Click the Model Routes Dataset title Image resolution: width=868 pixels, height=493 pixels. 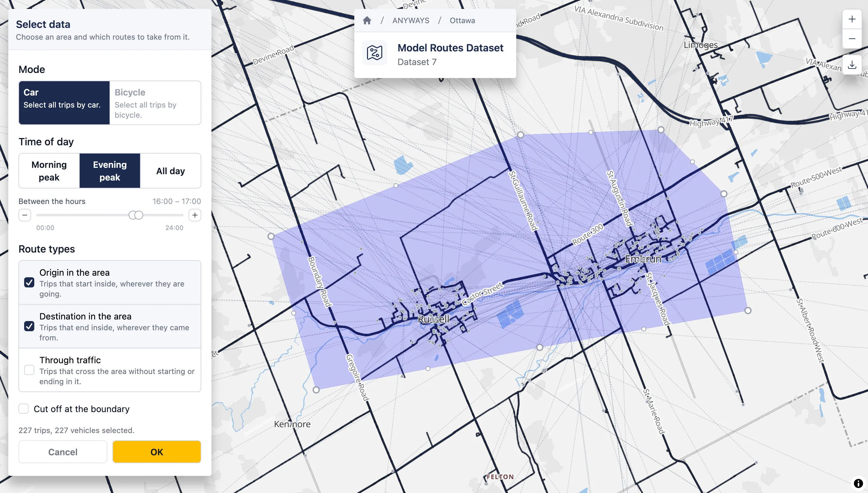(450, 48)
